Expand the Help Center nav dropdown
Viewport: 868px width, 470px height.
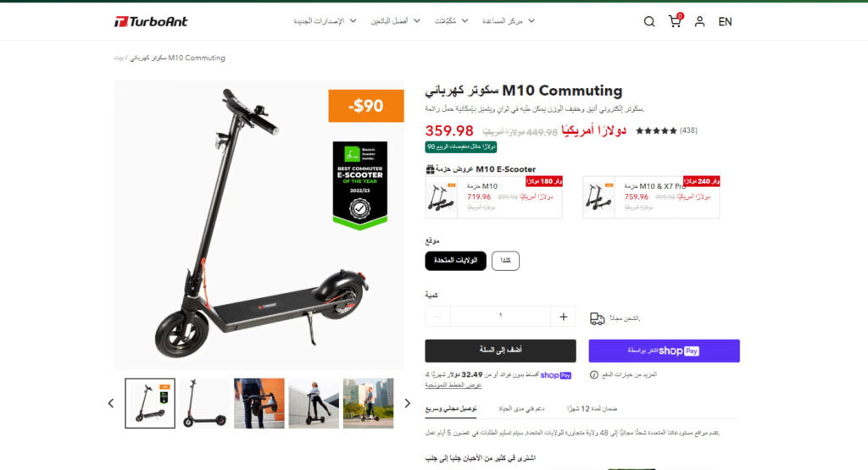[x=509, y=21]
